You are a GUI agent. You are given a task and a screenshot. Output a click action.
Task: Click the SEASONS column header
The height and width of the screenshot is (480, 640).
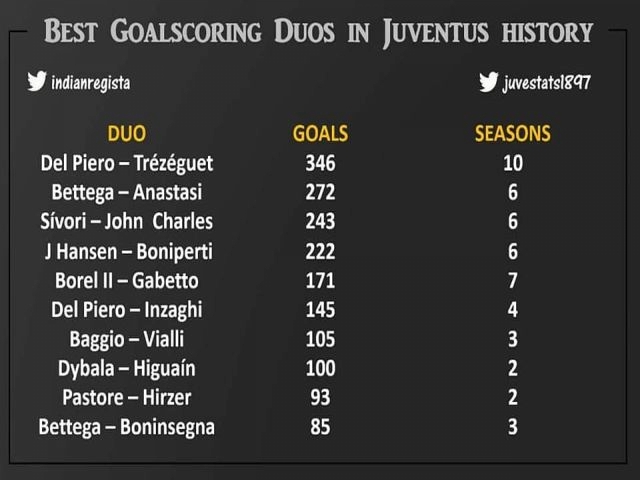[x=513, y=133]
